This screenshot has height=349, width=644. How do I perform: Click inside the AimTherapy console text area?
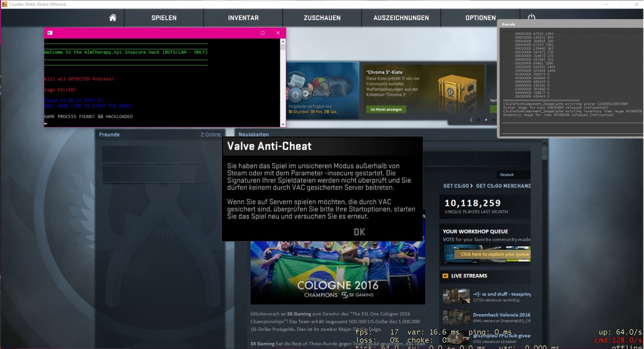point(162,83)
